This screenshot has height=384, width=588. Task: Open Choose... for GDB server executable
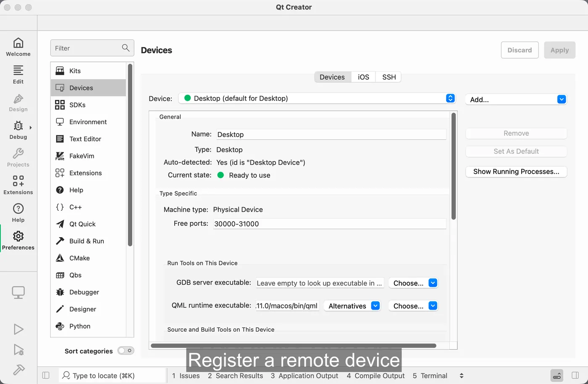[x=413, y=283]
